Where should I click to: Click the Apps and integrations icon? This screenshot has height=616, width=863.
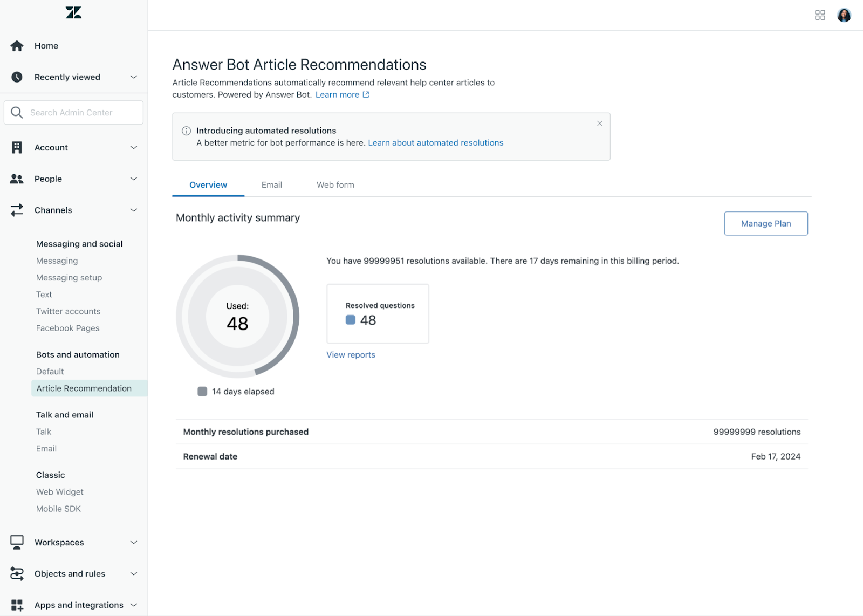17,605
